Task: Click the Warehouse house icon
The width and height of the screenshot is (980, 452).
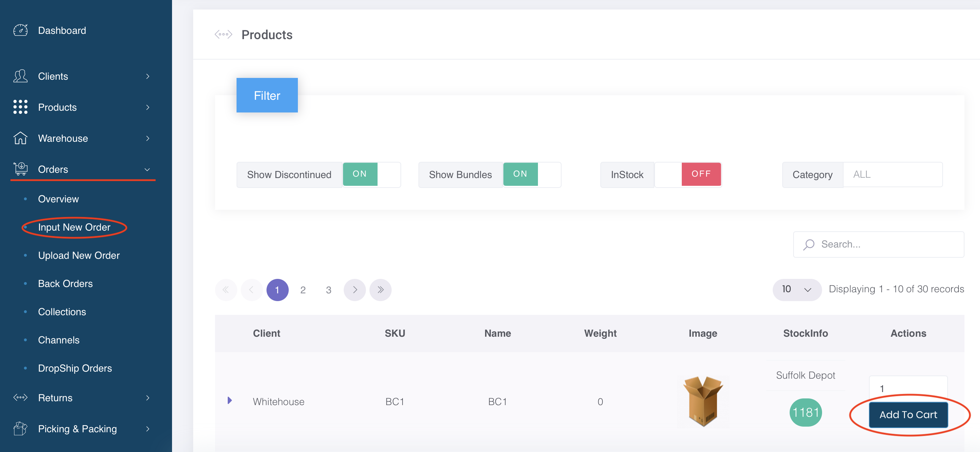Action: click(20, 138)
